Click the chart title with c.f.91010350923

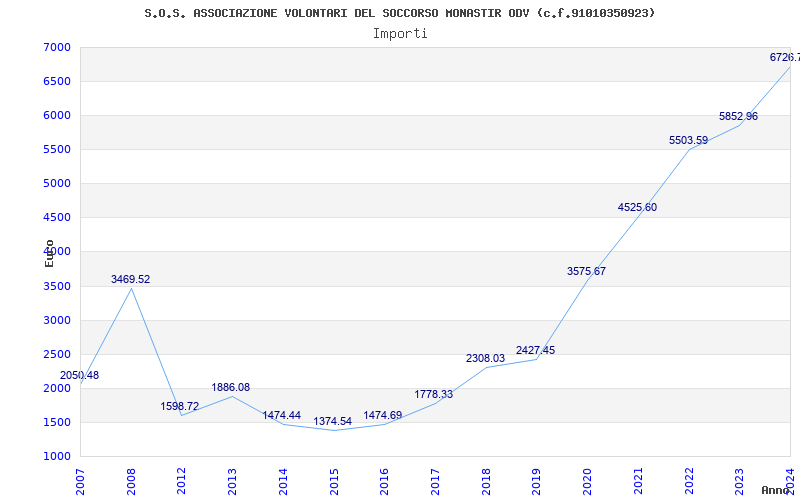tap(399, 13)
